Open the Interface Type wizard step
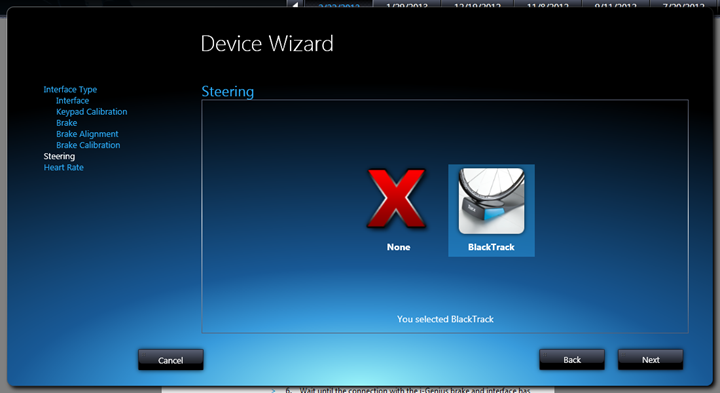This screenshot has width=720, height=393. pyautogui.click(x=70, y=90)
